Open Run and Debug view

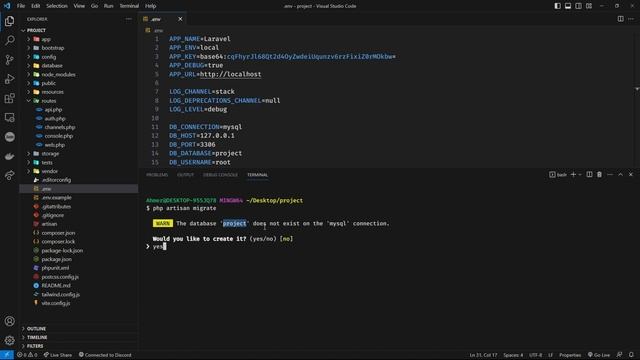coord(9,79)
